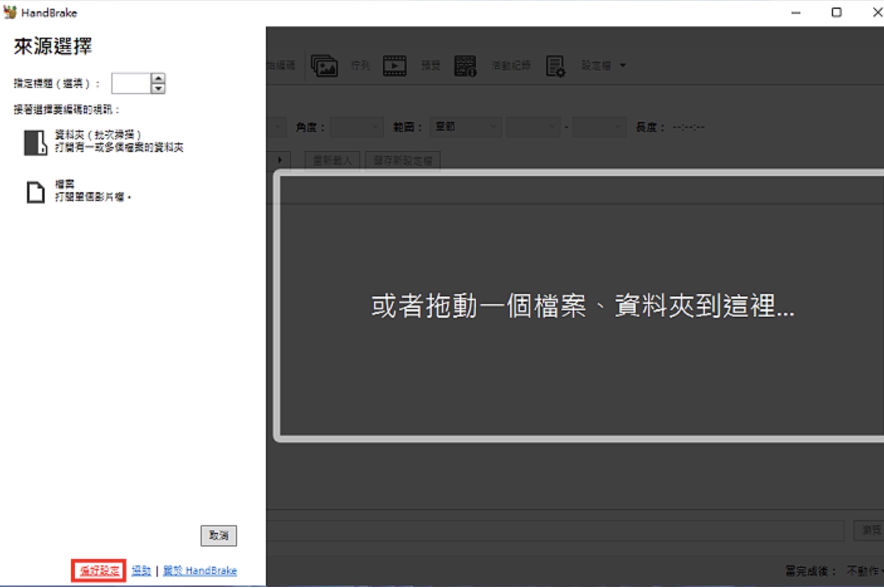
Task: Expand the 角度 angle dropdown
Action: click(x=356, y=127)
